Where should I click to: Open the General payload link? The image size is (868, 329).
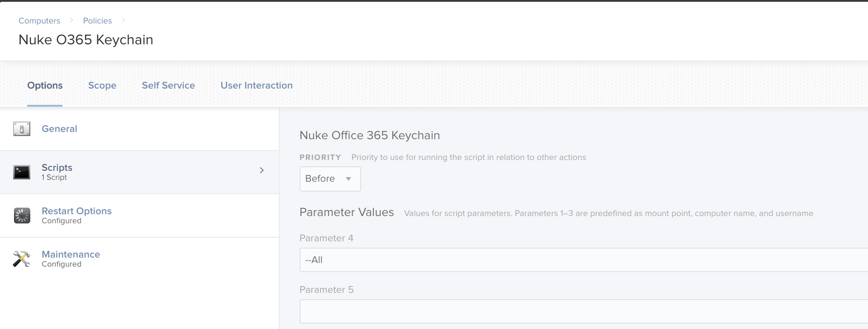tap(59, 129)
